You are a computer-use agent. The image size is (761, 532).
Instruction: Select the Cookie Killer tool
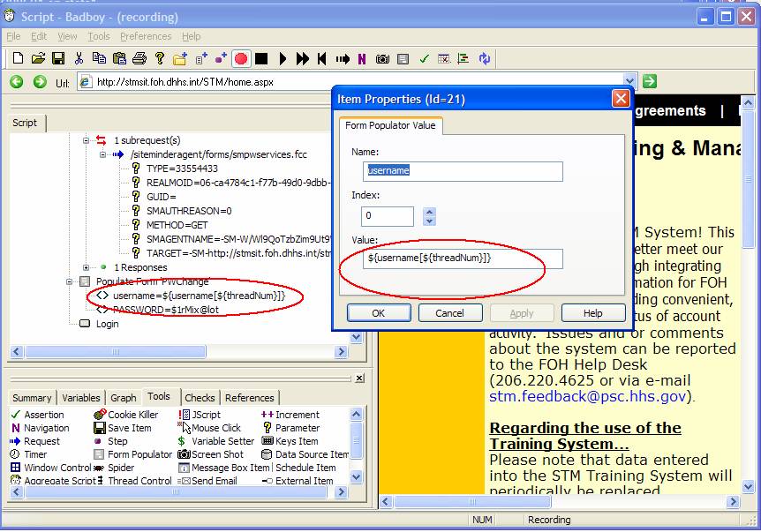pos(132,415)
